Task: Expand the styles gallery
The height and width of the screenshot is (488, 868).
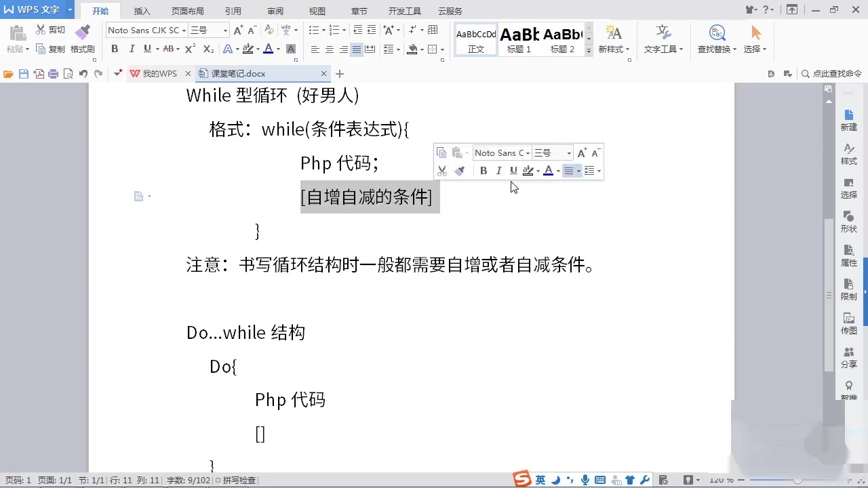Action: 589,50
